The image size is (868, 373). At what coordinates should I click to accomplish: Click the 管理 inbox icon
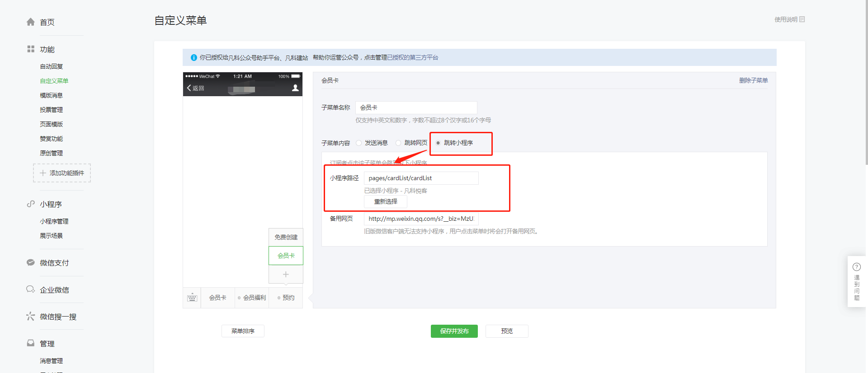(31, 343)
